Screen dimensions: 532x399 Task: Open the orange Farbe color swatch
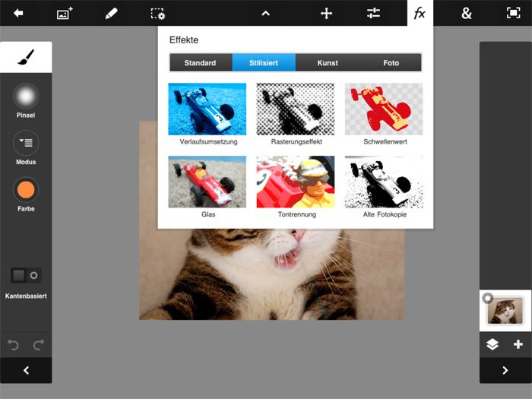coord(26,189)
